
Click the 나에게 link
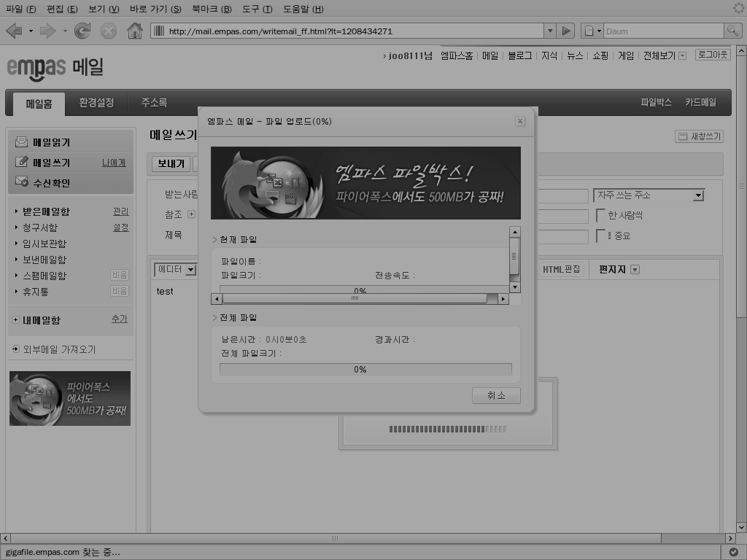(x=114, y=163)
